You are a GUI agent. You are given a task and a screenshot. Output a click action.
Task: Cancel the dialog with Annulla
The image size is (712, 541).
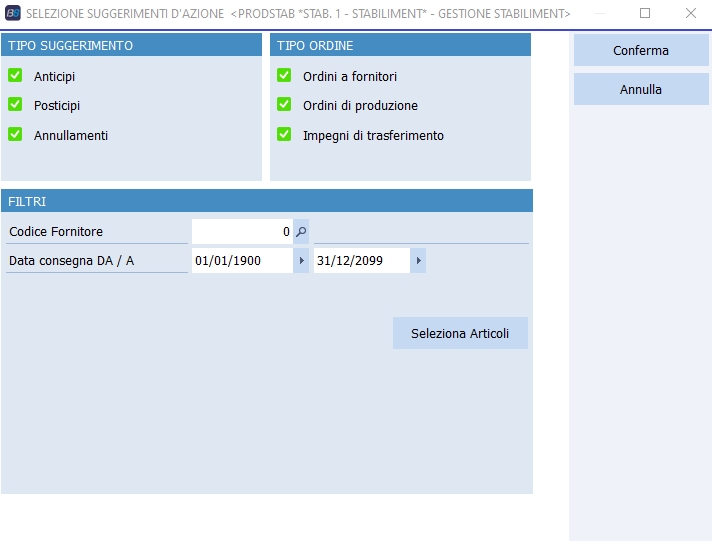[641, 89]
